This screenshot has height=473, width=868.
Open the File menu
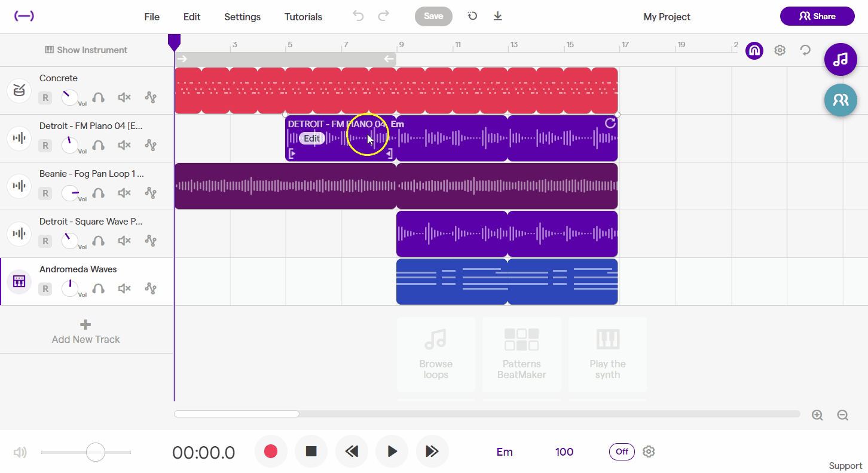[x=151, y=17]
